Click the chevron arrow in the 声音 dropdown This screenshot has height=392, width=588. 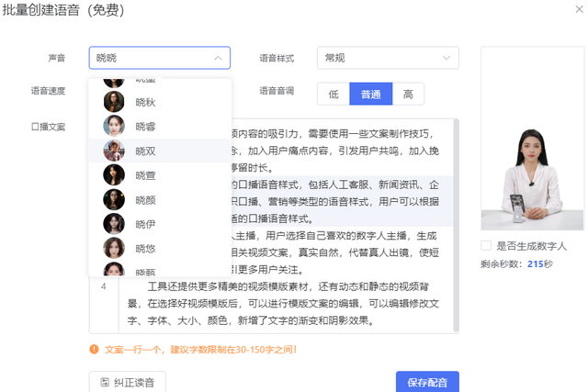218,58
